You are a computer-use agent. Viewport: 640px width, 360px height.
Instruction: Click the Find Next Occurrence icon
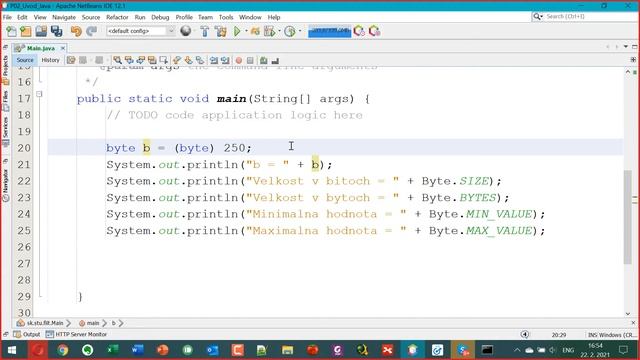(141, 60)
